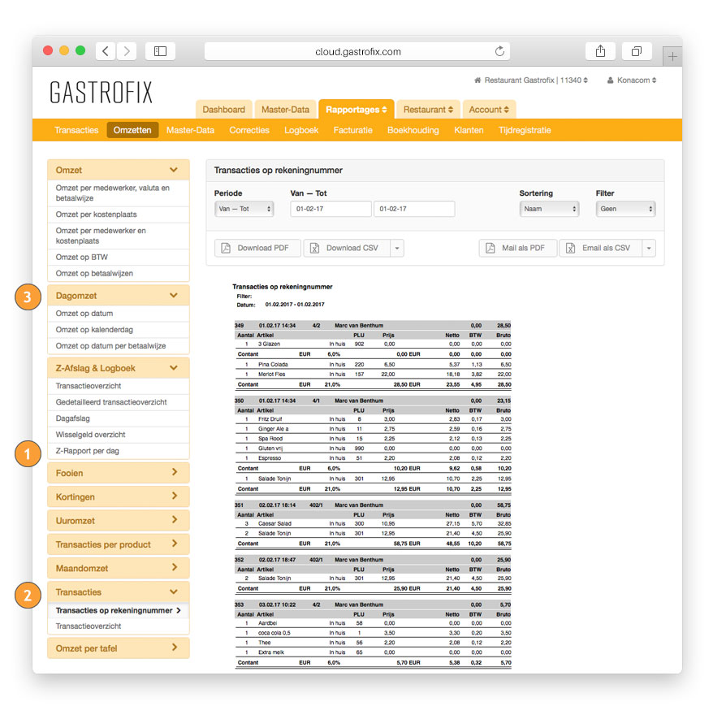This screenshot has width=713, height=728.
Task: Expand the Maandomzet section
Action: [118, 568]
